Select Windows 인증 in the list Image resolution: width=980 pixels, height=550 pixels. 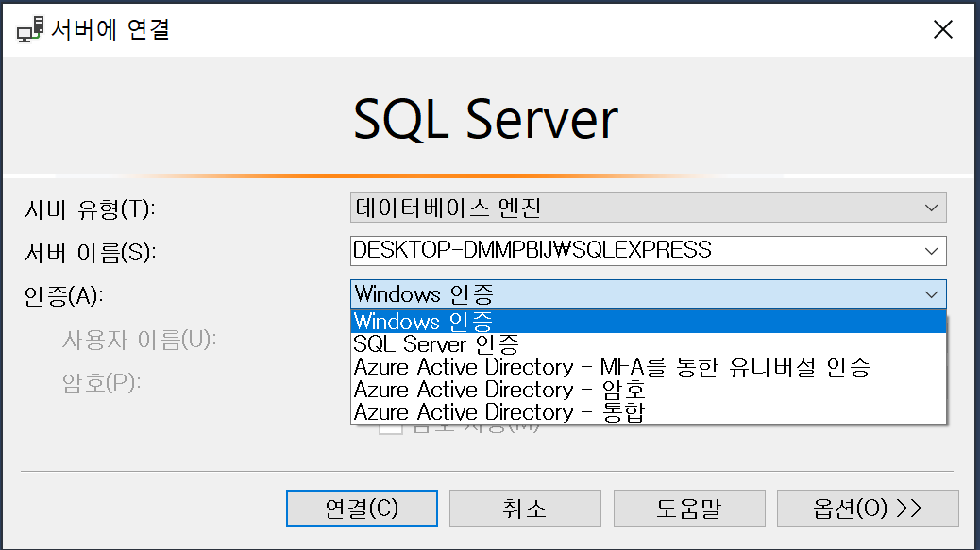click(648, 322)
